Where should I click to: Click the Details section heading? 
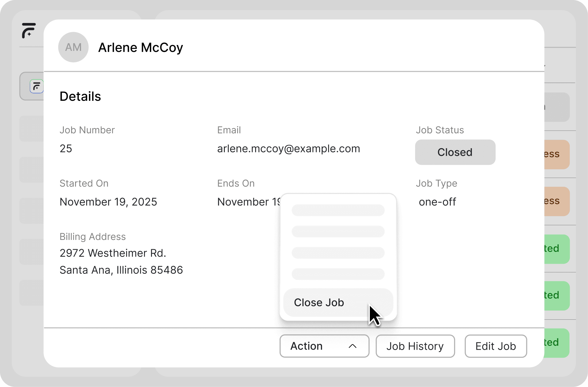pos(80,96)
